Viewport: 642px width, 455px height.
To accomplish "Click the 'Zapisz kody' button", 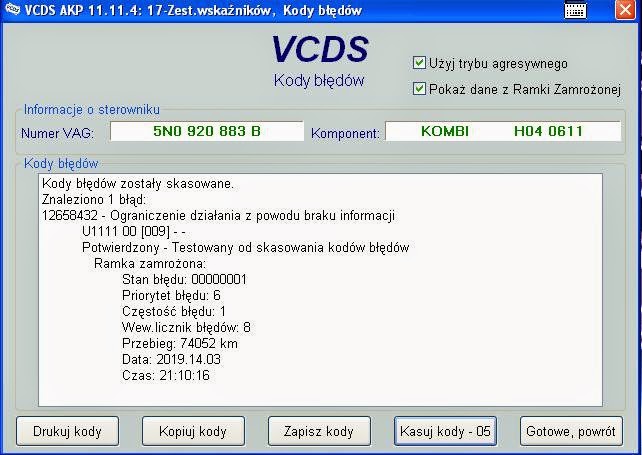I will point(319,431).
